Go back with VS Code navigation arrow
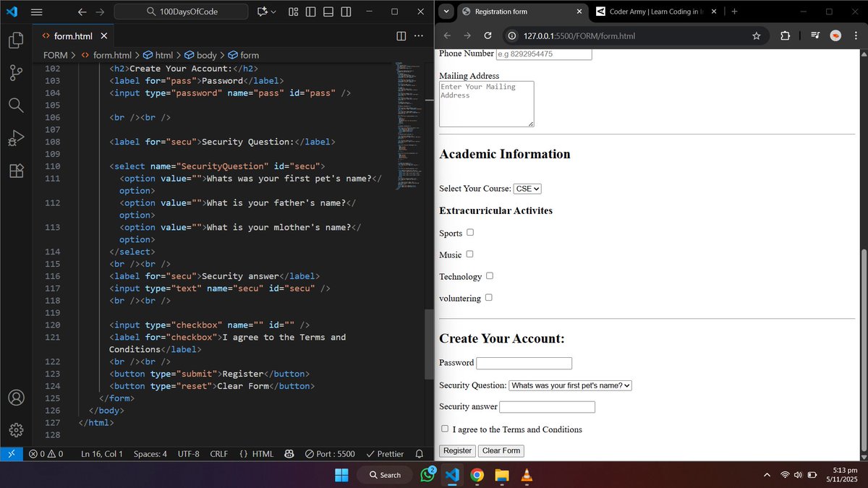This screenshot has width=868, height=488. click(82, 12)
